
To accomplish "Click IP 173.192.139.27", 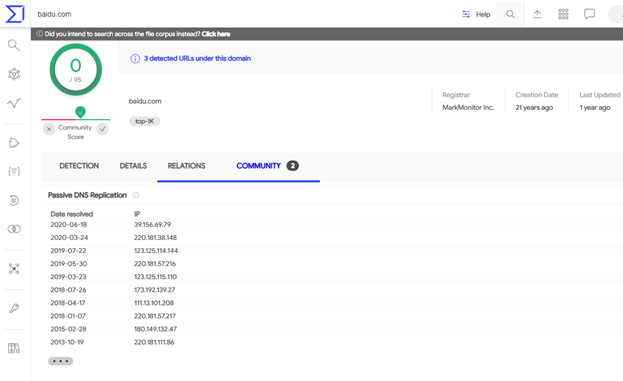I will click(155, 290).
